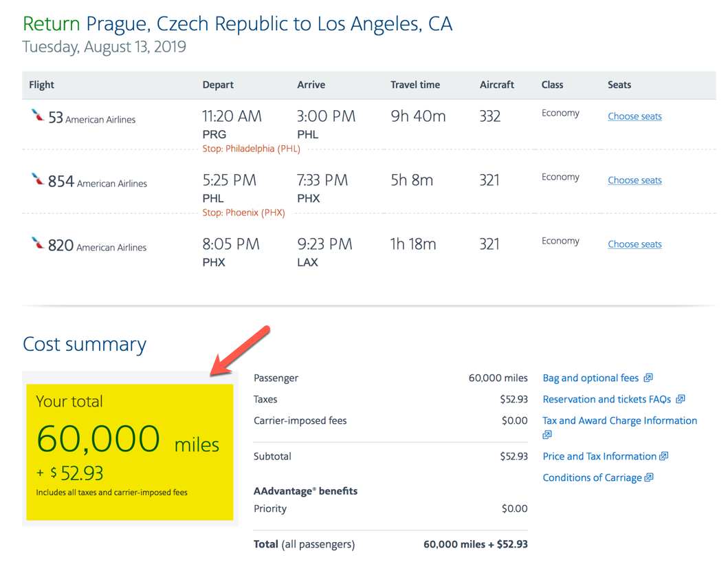Click external-link icon next to Bag and optional fees
Screen dimensions: 728x571
pos(648,378)
